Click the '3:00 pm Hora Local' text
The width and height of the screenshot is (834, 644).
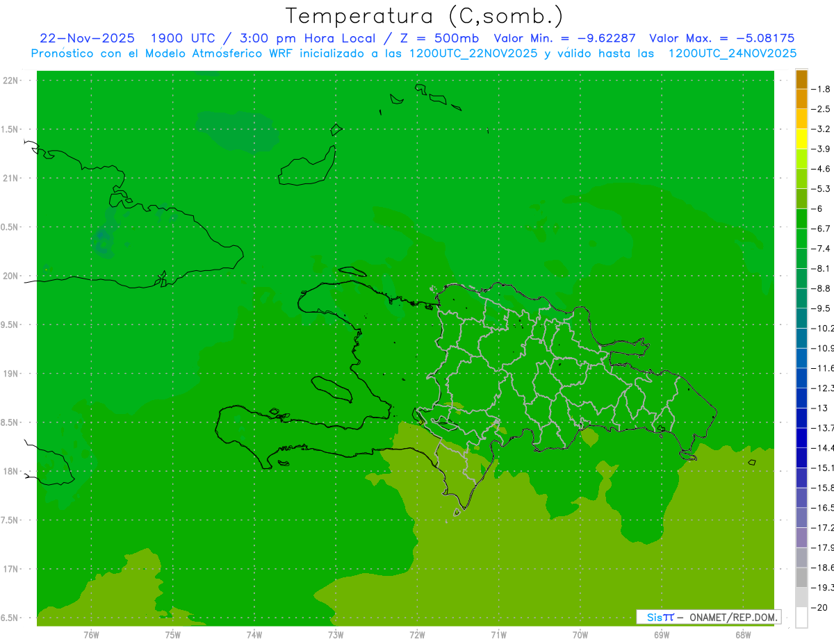pos(307,38)
